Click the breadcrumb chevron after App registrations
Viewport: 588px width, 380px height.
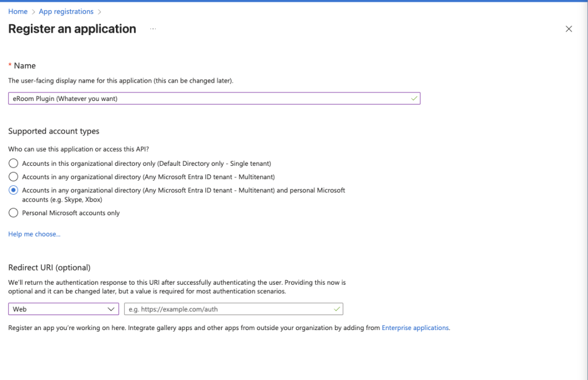[x=99, y=11]
